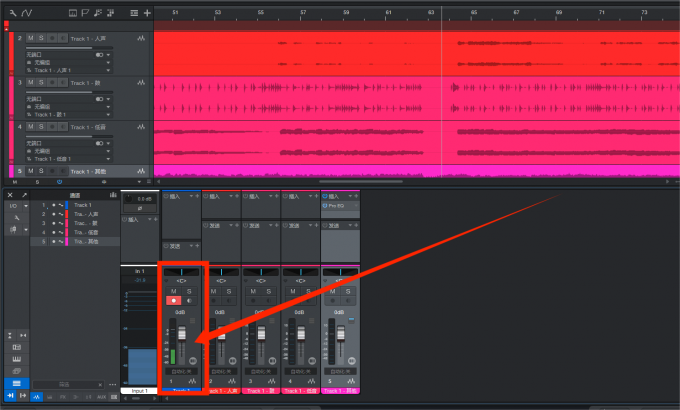Viewport: 680px width, 410px height.
Task: Open the layer dropdown Track 1 - 低音 1
Action: coord(108,159)
